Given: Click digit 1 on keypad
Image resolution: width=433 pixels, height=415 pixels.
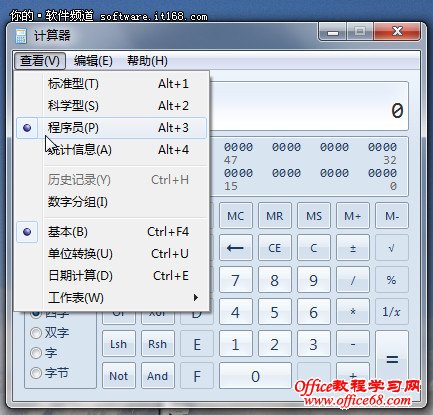Looking at the screenshot, I should pos(236,344).
